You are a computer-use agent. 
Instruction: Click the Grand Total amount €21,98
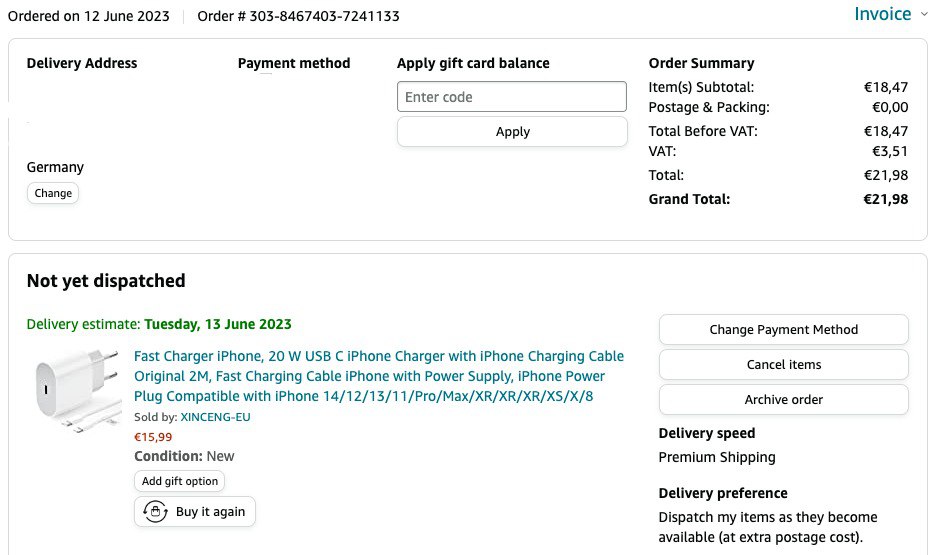pos(885,199)
